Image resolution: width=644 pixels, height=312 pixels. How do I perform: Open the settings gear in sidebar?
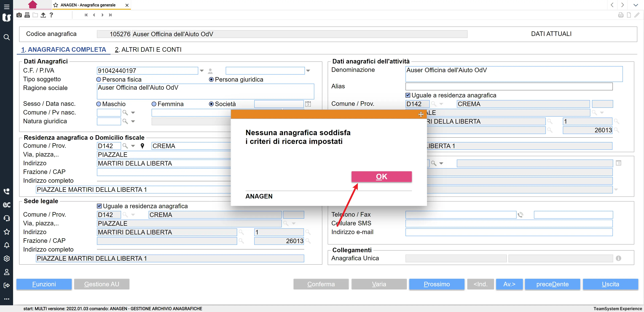(7, 258)
